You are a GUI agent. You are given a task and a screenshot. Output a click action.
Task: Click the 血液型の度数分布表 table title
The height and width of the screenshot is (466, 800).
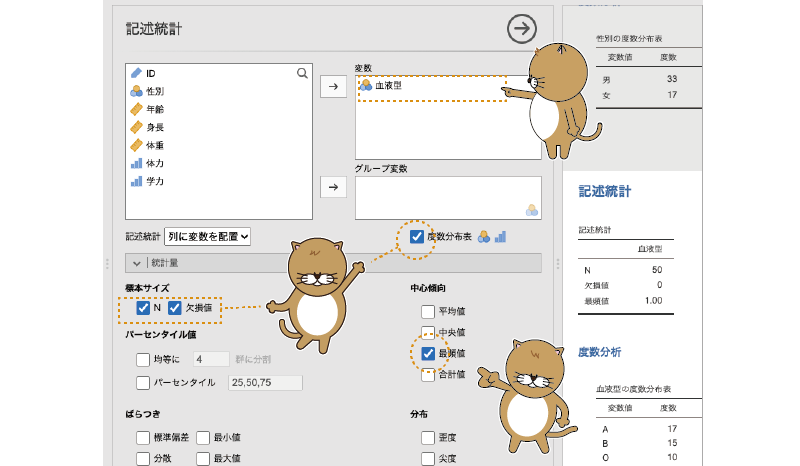(633, 389)
